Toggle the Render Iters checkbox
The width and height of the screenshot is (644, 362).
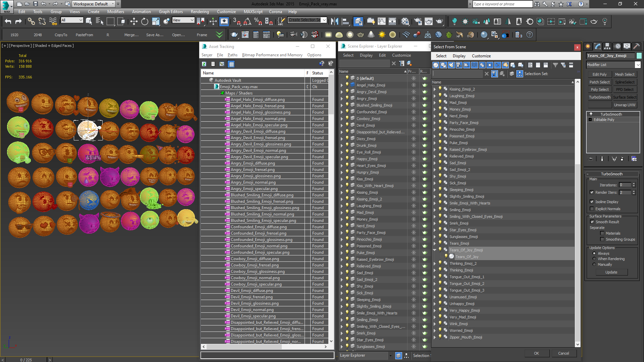592,192
